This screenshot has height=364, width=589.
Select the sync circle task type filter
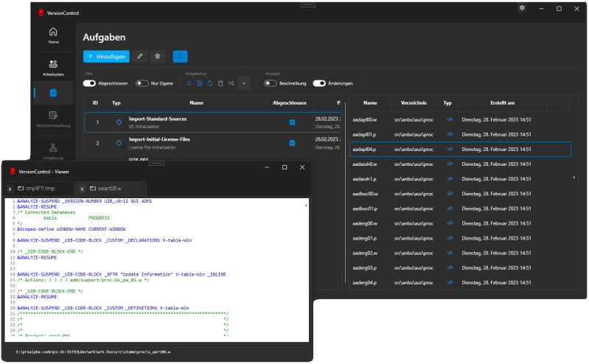point(210,83)
